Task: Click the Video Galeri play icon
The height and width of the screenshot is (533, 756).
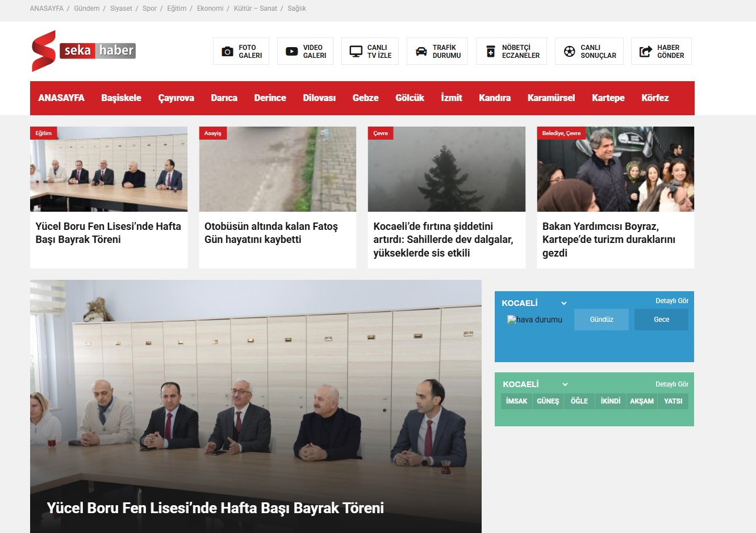Action: coord(291,51)
